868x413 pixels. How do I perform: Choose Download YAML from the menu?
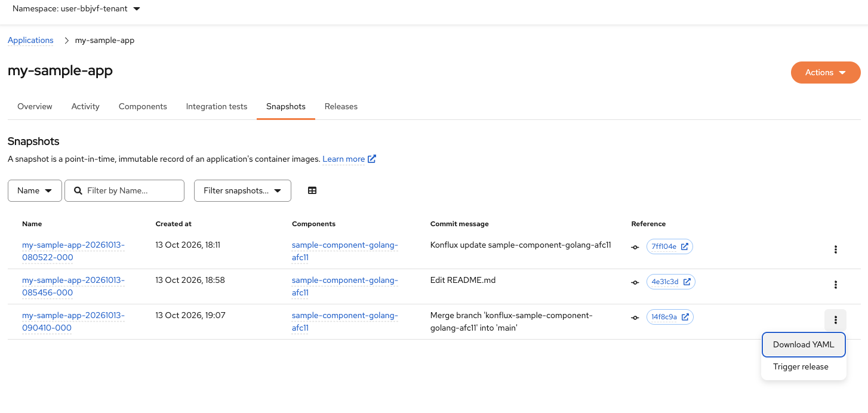click(804, 344)
